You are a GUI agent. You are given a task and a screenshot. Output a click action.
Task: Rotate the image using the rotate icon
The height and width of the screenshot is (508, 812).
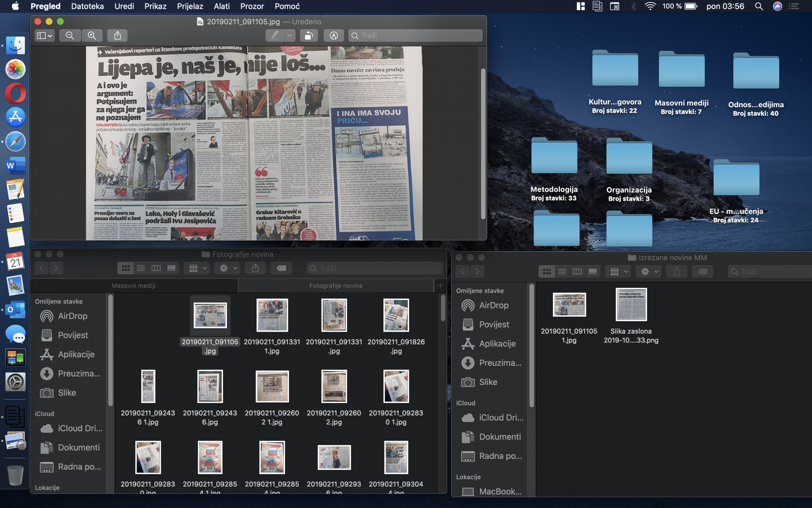click(x=309, y=36)
